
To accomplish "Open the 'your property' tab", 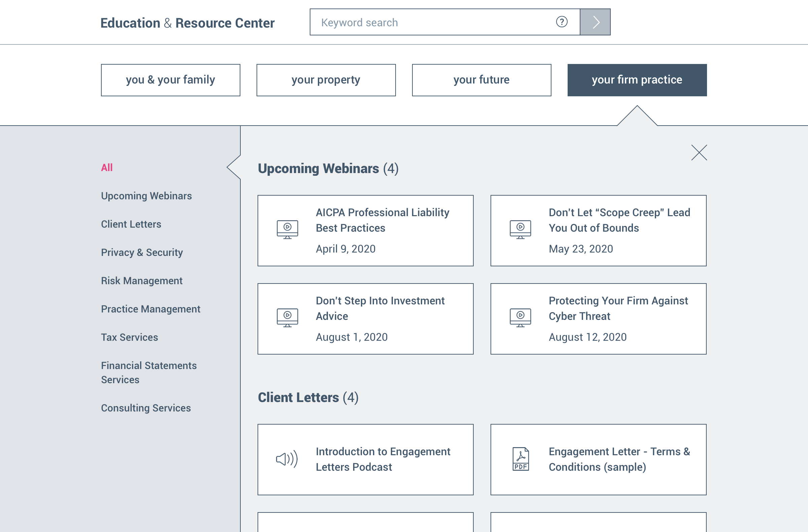I will click(x=326, y=80).
